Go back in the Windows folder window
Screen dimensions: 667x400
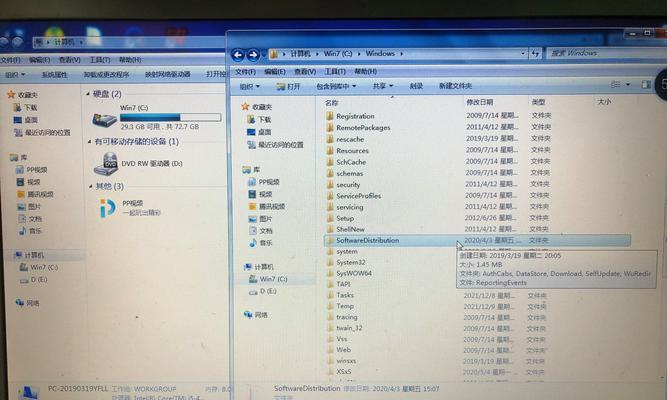coord(238,55)
